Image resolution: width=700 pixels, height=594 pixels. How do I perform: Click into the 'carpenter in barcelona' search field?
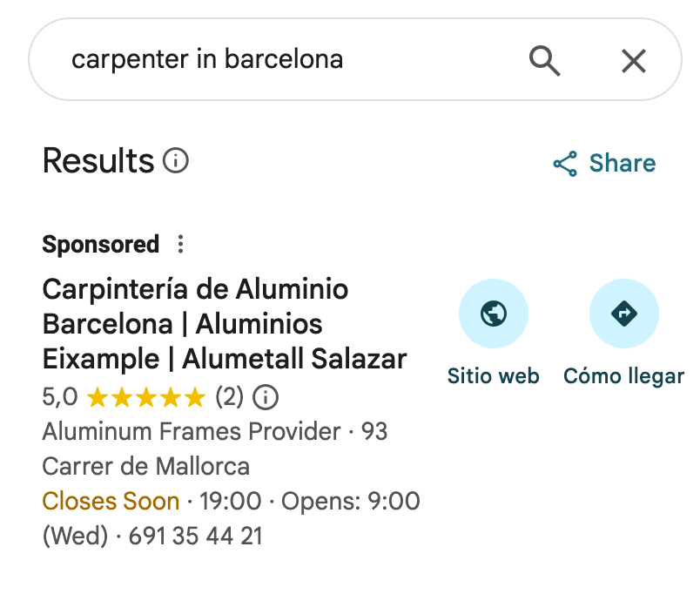tap(261, 59)
